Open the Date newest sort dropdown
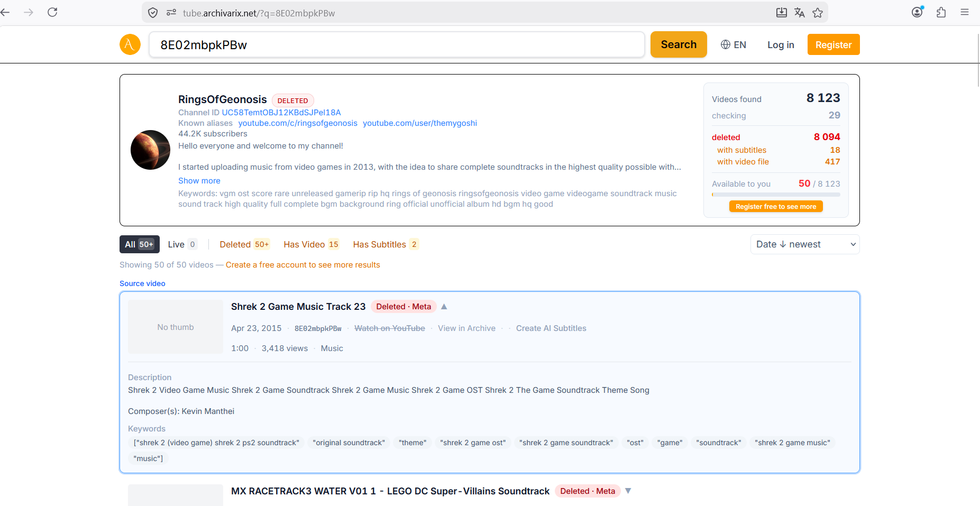The image size is (980, 506). coord(805,244)
